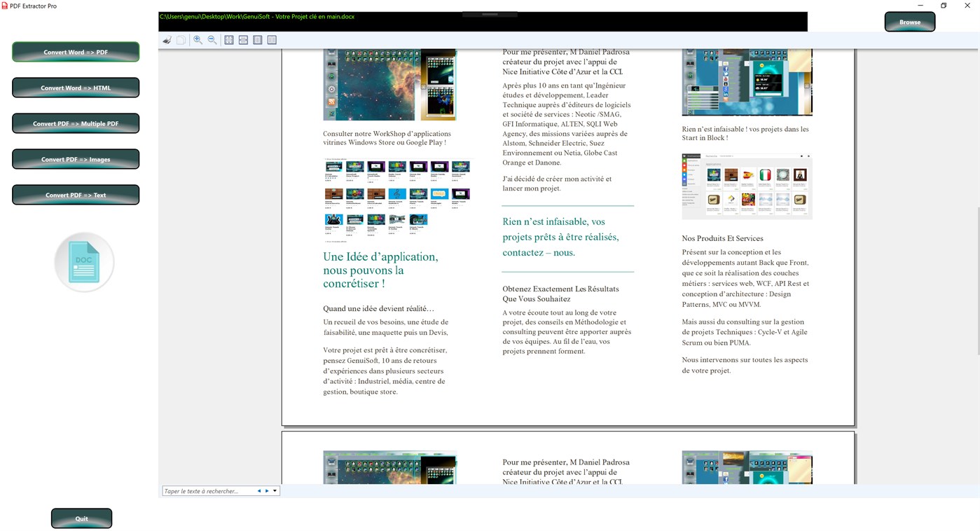Select the Fit to width icon

tap(242, 39)
